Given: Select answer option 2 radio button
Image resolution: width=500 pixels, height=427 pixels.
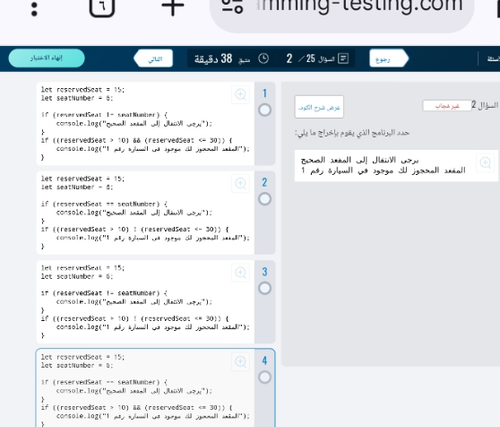Looking at the screenshot, I should pyautogui.click(x=265, y=199).
